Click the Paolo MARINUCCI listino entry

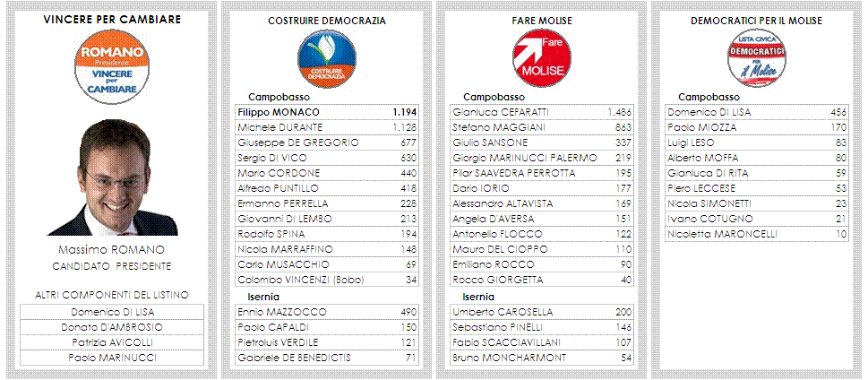[x=112, y=358]
